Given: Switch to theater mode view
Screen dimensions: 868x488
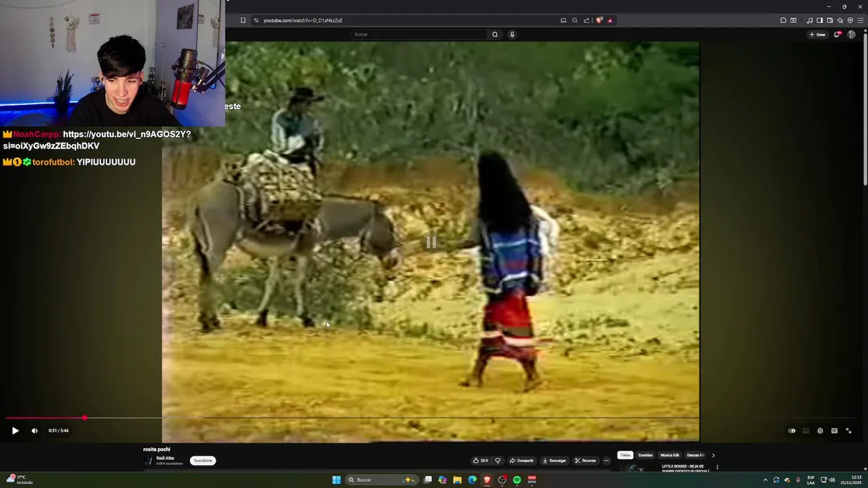Looking at the screenshot, I should point(834,430).
